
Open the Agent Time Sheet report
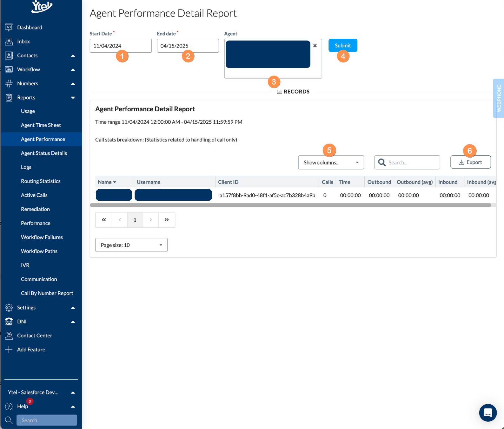[41, 125]
